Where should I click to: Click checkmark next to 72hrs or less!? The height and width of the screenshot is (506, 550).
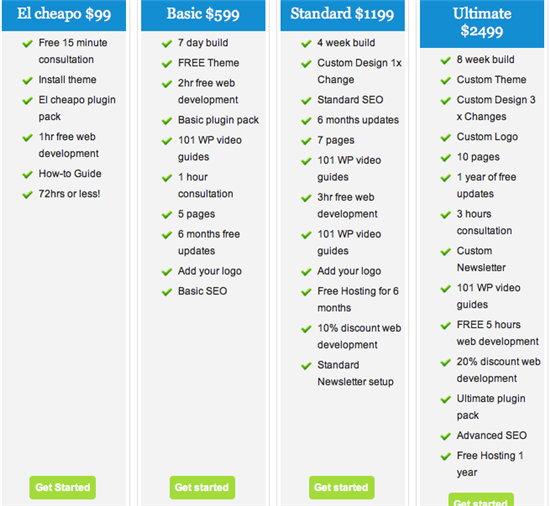[27, 195]
